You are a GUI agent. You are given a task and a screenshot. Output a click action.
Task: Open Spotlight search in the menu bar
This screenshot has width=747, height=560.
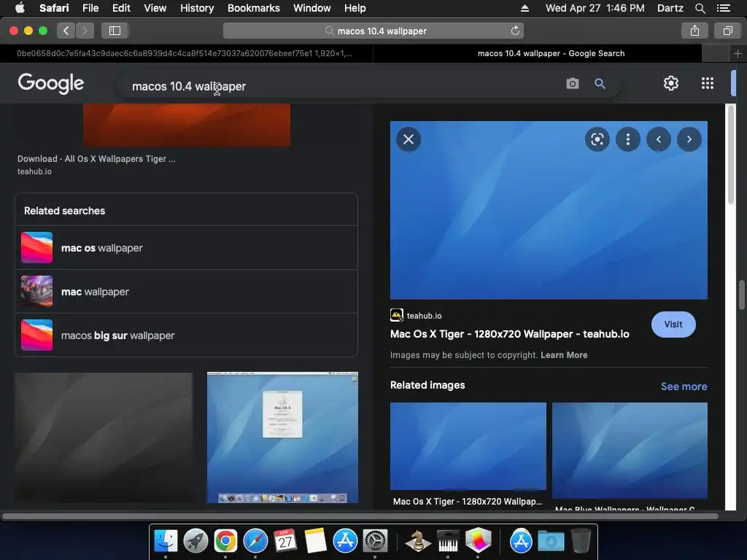(x=700, y=8)
